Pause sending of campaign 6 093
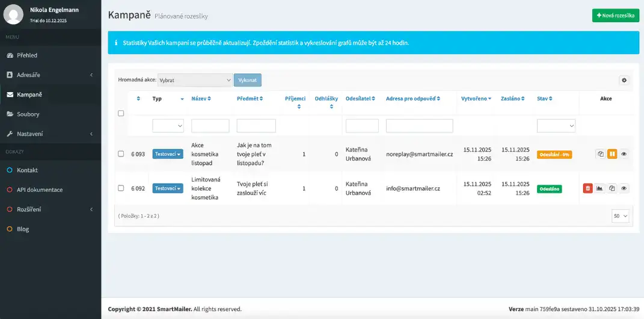Image resolution: width=644 pixels, height=319 pixels. pyautogui.click(x=612, y=154)
